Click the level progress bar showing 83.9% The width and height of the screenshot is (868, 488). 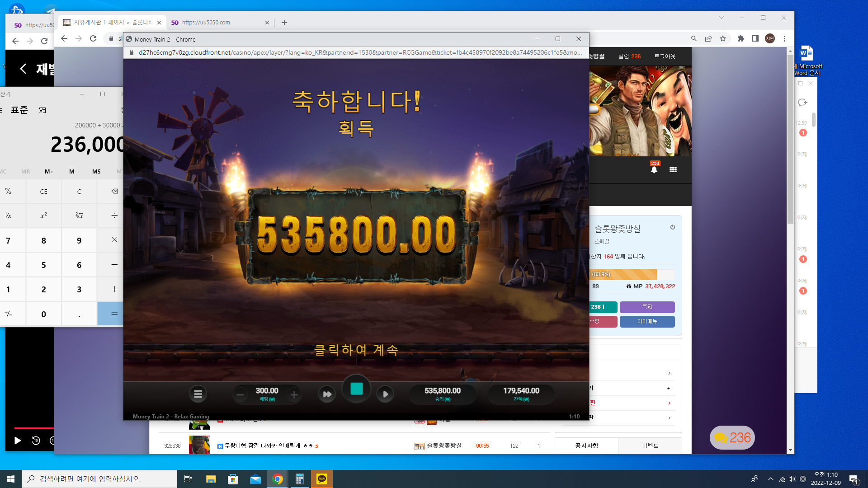632,274
